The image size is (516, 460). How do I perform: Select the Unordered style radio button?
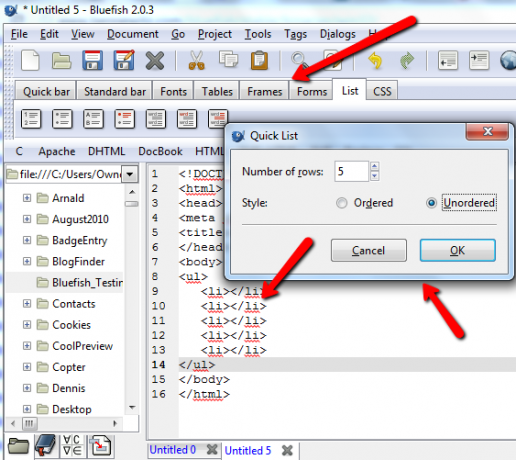(431, 203)
